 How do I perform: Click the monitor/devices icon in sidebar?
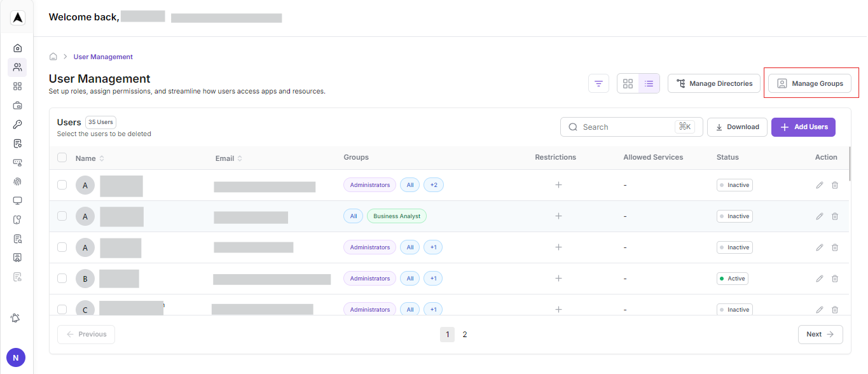[x=17, y=200]
